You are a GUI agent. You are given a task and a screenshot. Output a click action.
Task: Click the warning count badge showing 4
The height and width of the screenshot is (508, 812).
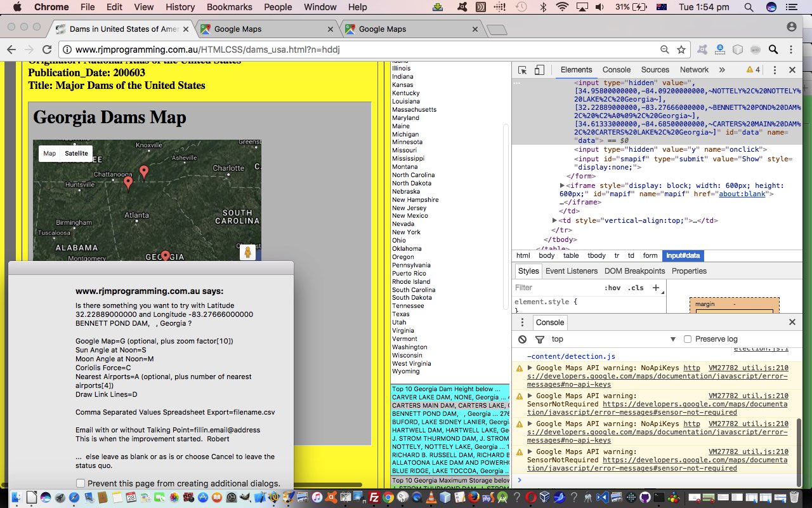pos(753,70)
